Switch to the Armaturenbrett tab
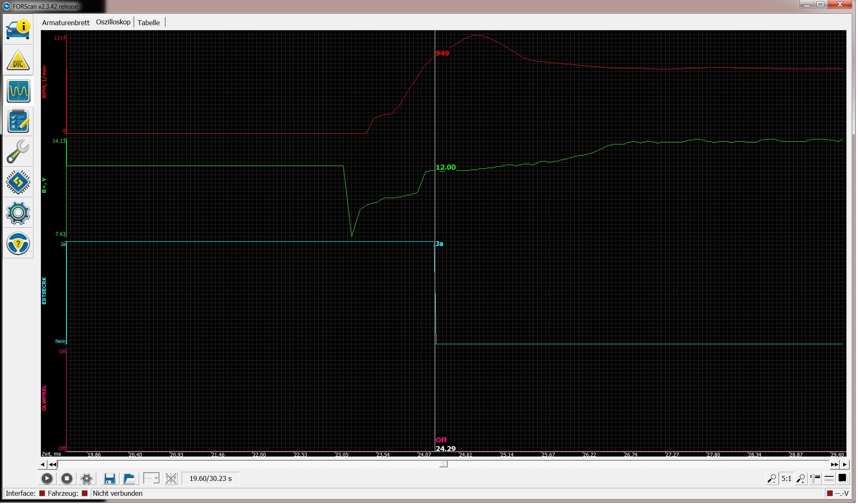 [x=66, y=23]
